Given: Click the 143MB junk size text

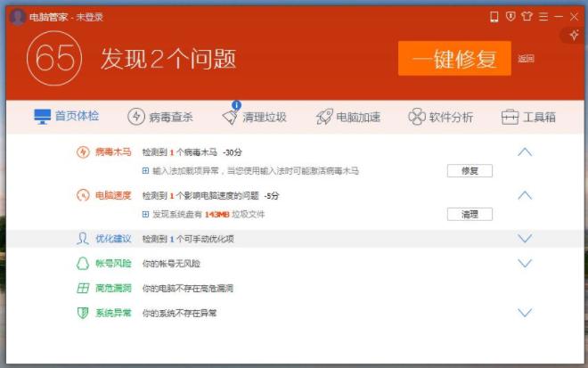Looking at the screenshot, I should 216,215.
